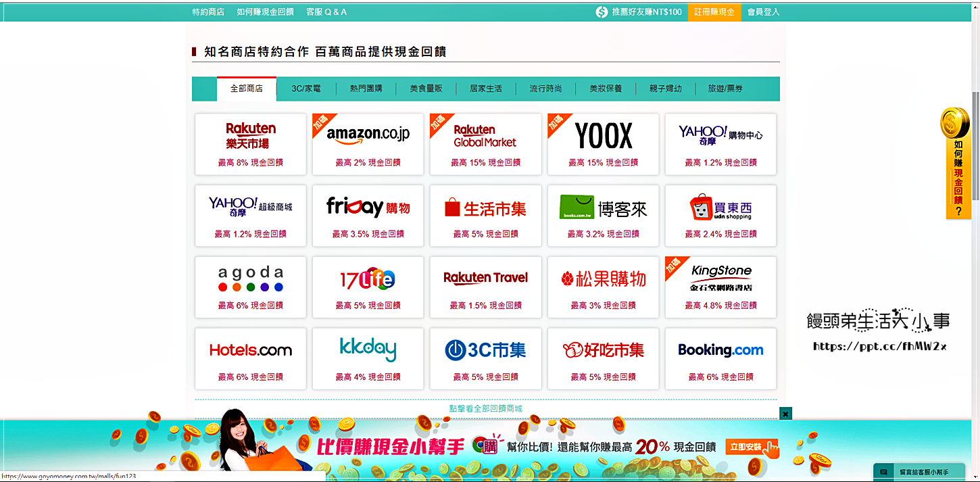Select the Booking.com store logo
The width and height of the screenshot is (980, 482).
point(720,350)
